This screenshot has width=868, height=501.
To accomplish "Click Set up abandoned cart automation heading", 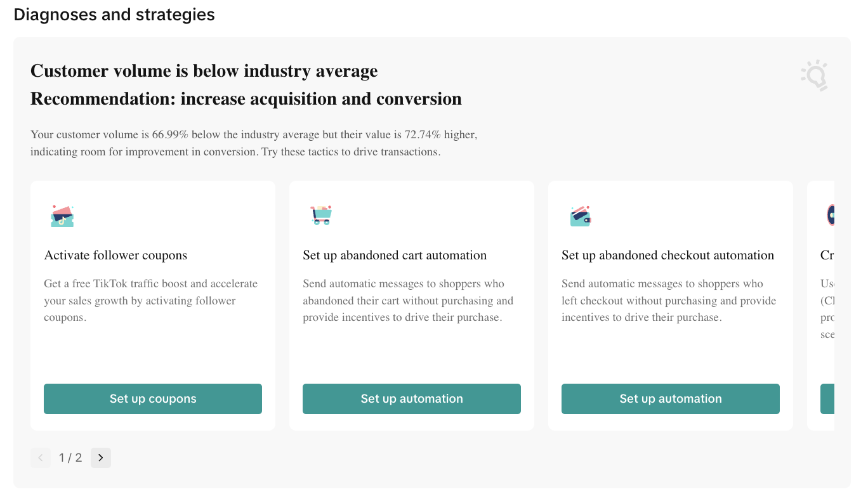I will 394,256.
